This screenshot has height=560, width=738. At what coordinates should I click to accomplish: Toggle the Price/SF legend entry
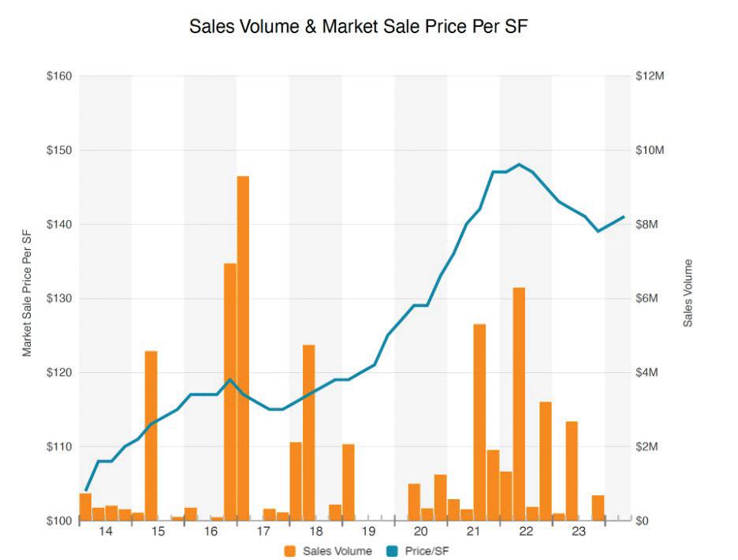pos(417,551)
